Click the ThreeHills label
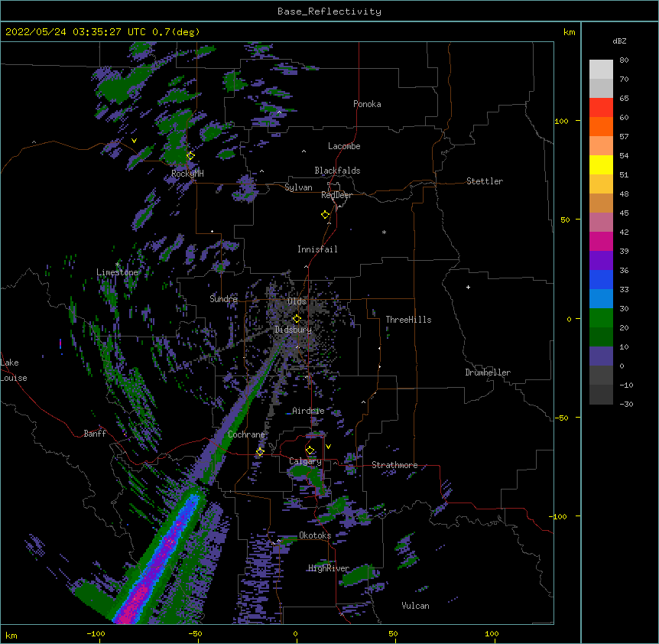 click(x=408, y=320)
